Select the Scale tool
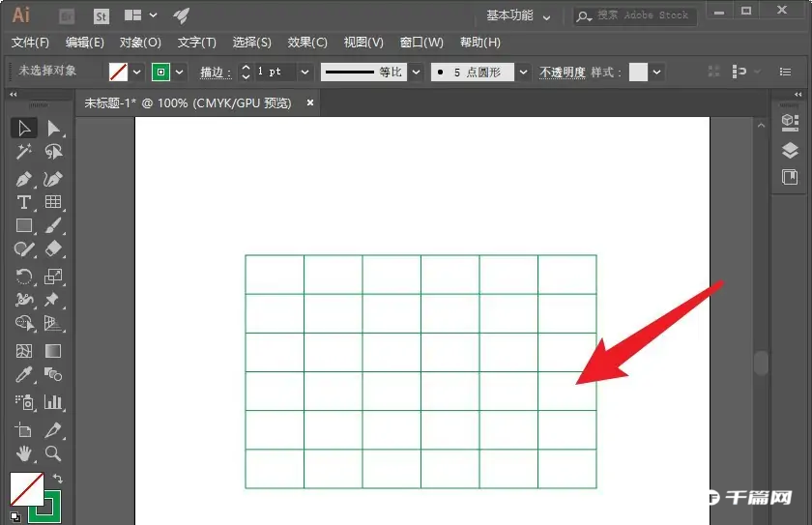This screenshot has height=525, width=812. point(53,276)
